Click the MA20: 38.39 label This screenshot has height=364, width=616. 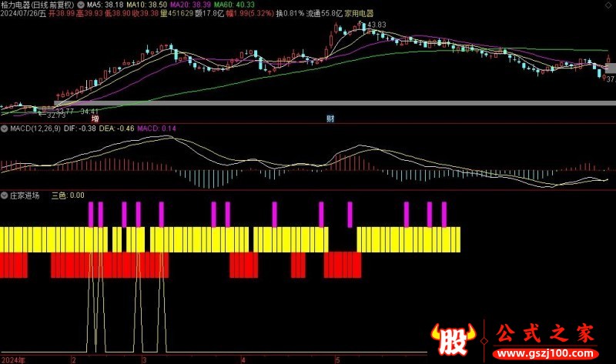click(190, 5)
